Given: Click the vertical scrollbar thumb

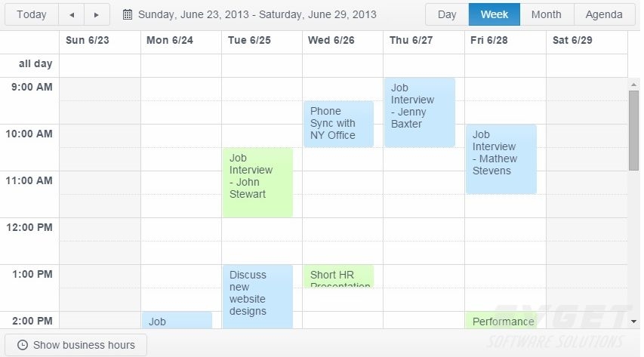Looking at the screenshot, I should [x=633, y=131].
